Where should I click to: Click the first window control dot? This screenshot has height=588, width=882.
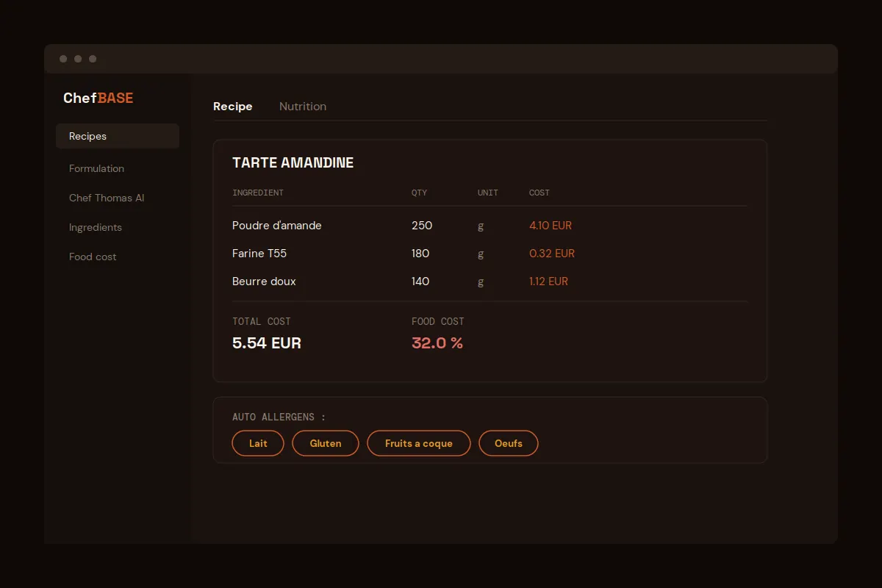(x=63, y=59)
